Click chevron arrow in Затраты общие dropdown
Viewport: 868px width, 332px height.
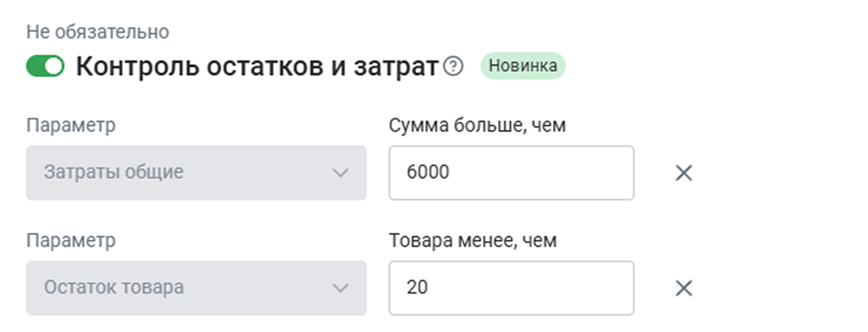tap(341, 173)
